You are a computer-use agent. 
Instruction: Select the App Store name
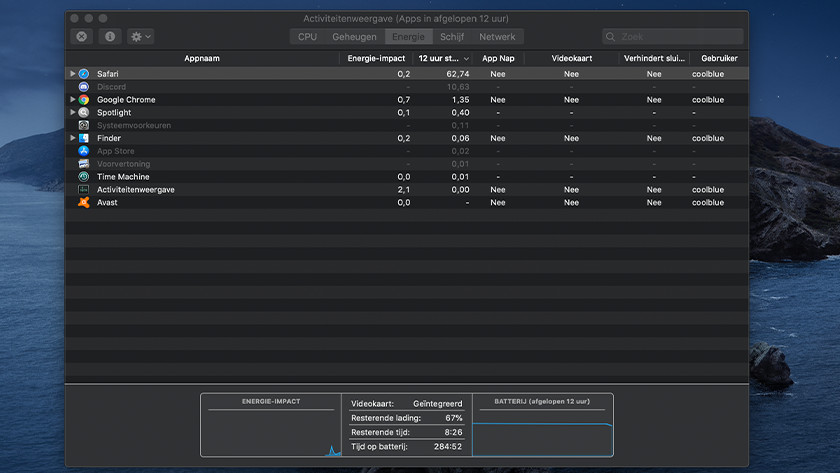tap(116, 151)
